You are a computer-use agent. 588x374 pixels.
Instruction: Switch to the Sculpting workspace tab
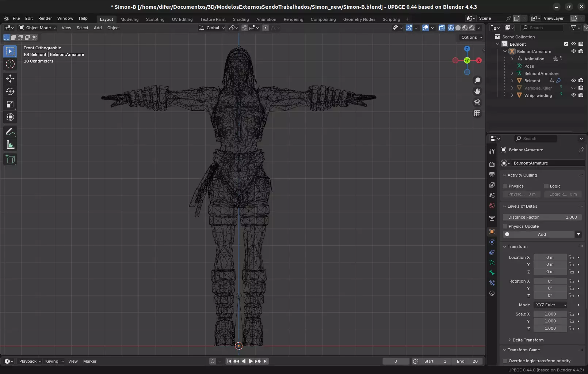155,19
